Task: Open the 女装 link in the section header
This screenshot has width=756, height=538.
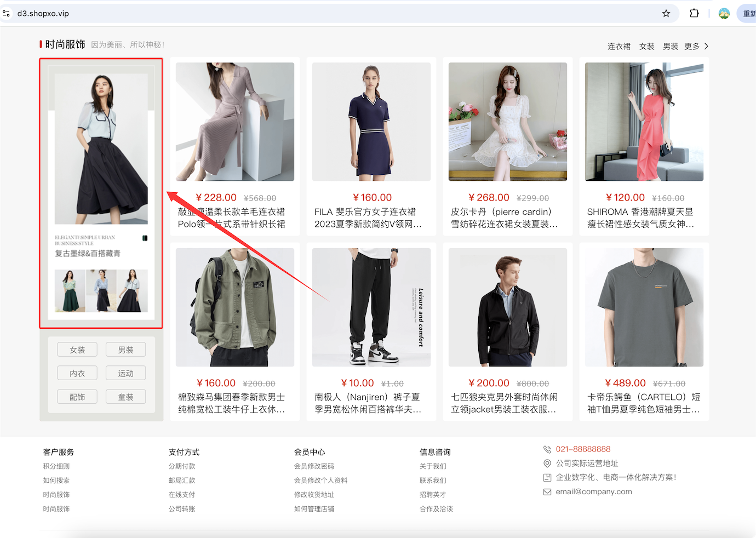Action: pyautogui.click(x=647, y=47)
